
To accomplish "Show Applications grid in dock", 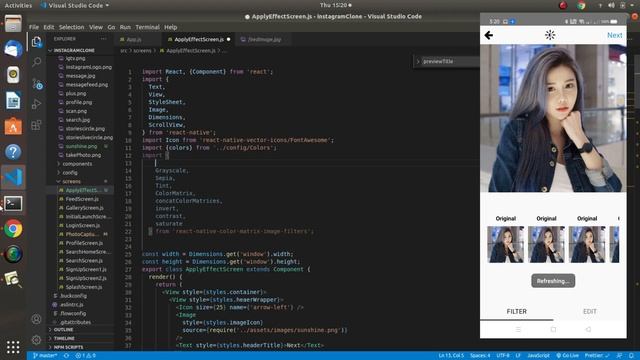I will (x=13, y=347).
